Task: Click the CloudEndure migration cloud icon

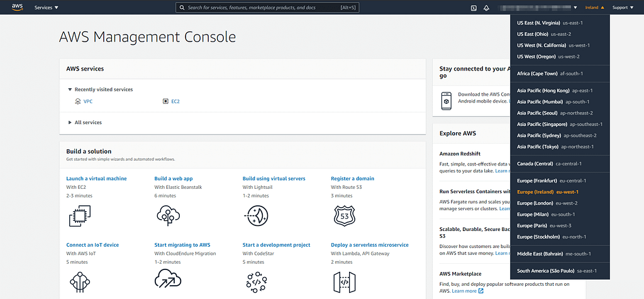Action: pyautogui.click(x=167, y=279)
